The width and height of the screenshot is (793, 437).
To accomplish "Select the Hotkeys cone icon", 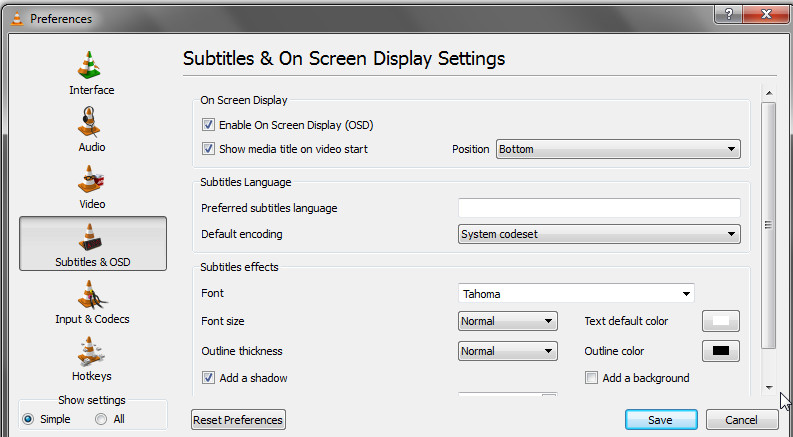I will 91,352.
